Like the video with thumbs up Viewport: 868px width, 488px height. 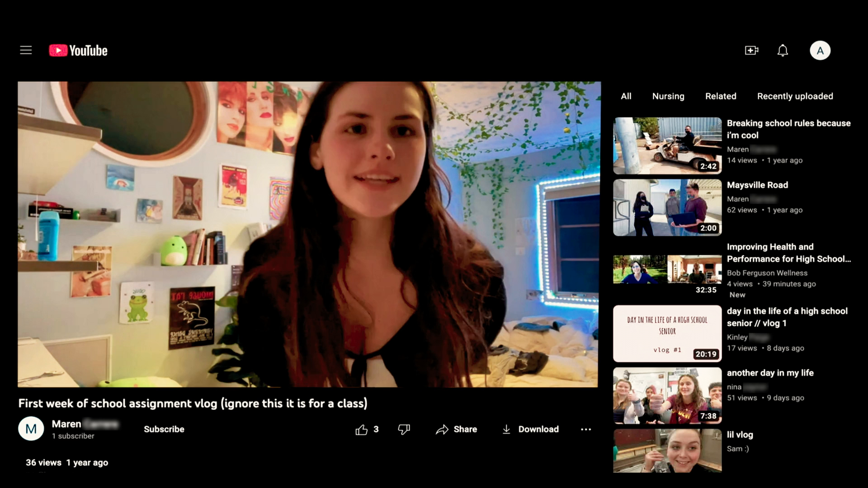[362, 429]
